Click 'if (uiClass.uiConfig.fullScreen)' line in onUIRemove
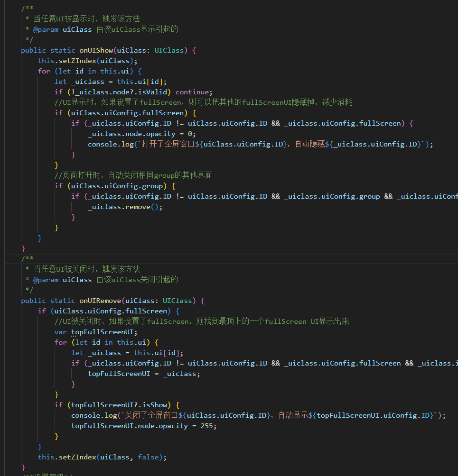The image size is (458, 476). click(104, 311)
